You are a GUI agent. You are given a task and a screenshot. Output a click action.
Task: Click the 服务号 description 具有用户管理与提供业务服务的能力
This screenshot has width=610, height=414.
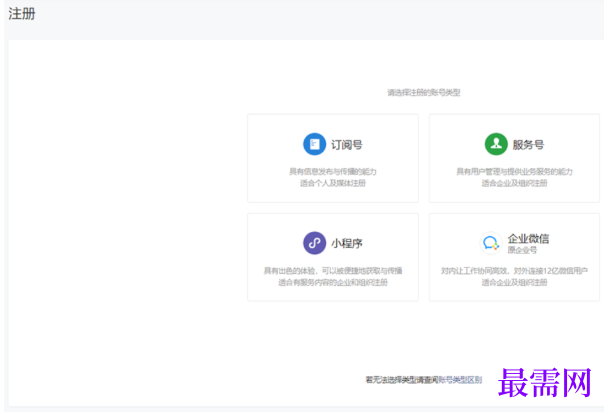coord(514,172)
